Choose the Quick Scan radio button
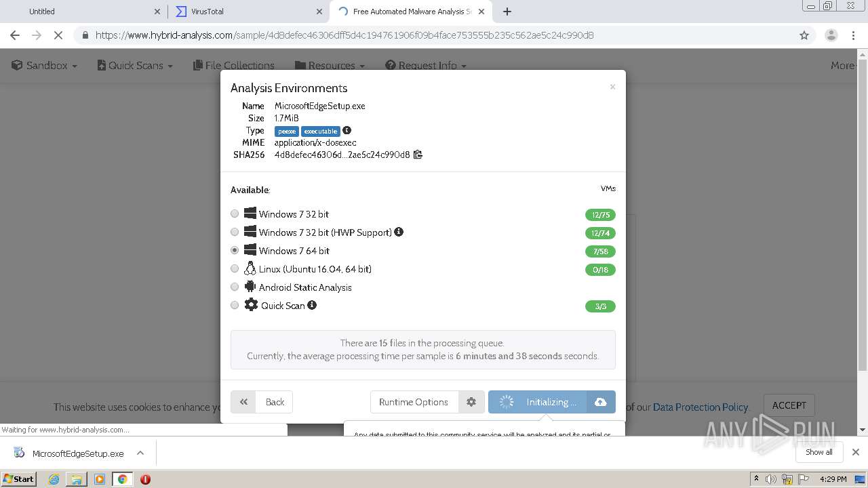The height and width of the screenshot is (488, 868). (235, 305)
